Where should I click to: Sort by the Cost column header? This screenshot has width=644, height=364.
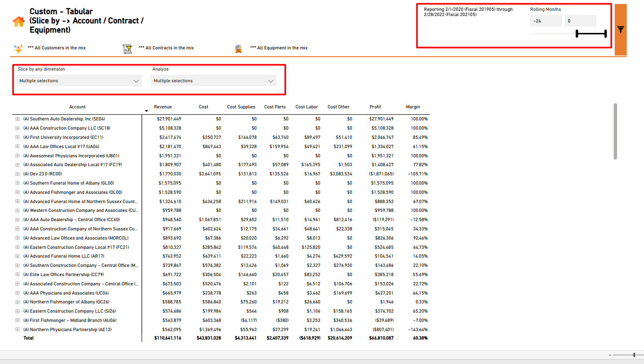pyautogui.click(x=203, y=107)
